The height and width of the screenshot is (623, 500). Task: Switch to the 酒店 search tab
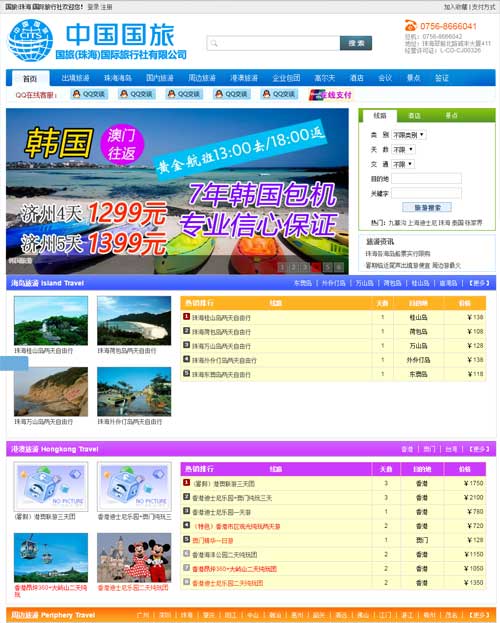(x=415, y=116)
